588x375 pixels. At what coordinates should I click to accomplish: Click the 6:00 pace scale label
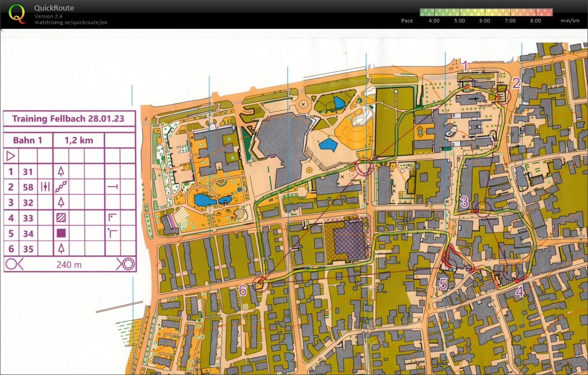pyautogui.click(x=484, y=21)
